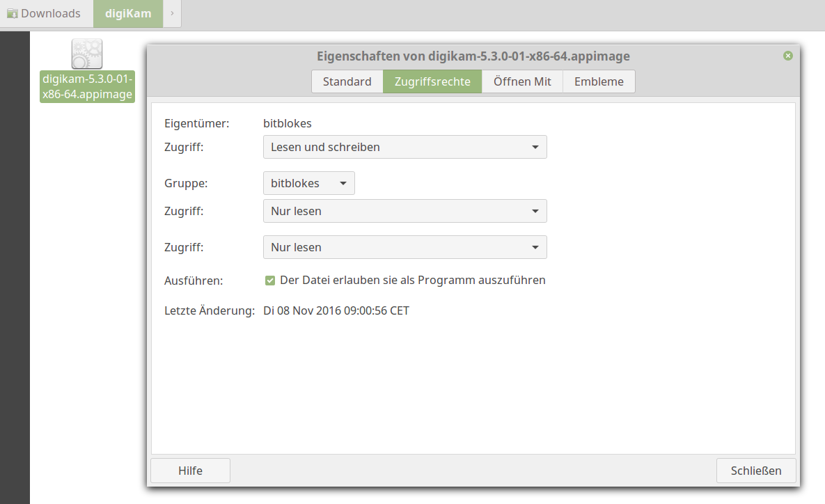Click the dialog title 'Eigenschaften von digikam-5.3.0-01-x86-64.appimage'
Screen dimensions: 825x504
473,56
